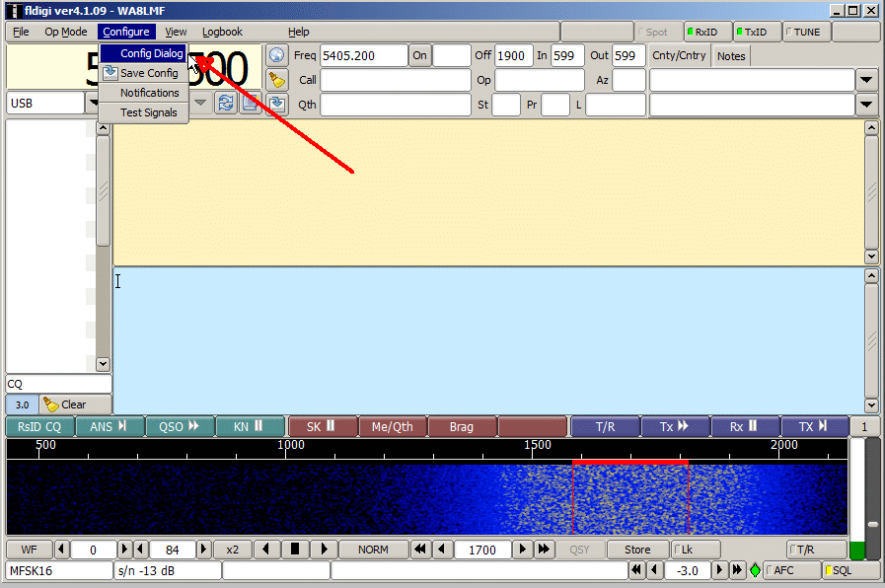885x588 pixels.
Task: Click the Brag macro button
Action: pos(462,426)
